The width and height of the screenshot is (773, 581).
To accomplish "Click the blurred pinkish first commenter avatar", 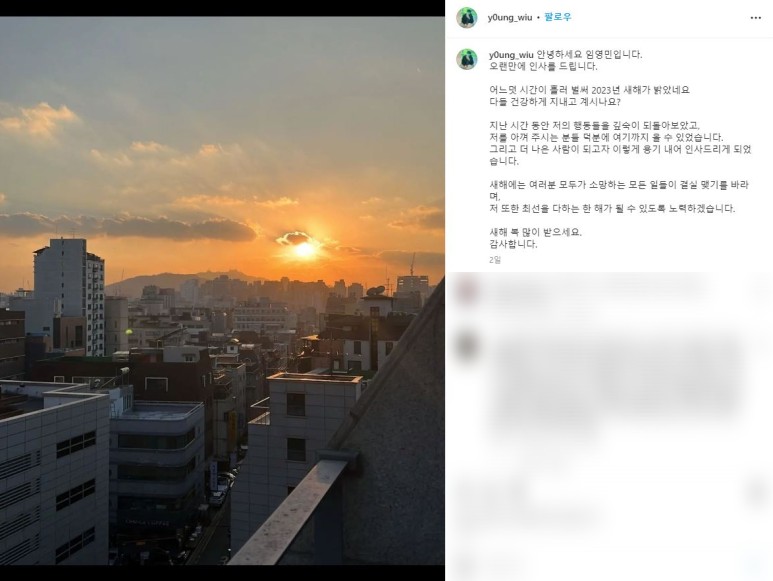I will [466, 289].
